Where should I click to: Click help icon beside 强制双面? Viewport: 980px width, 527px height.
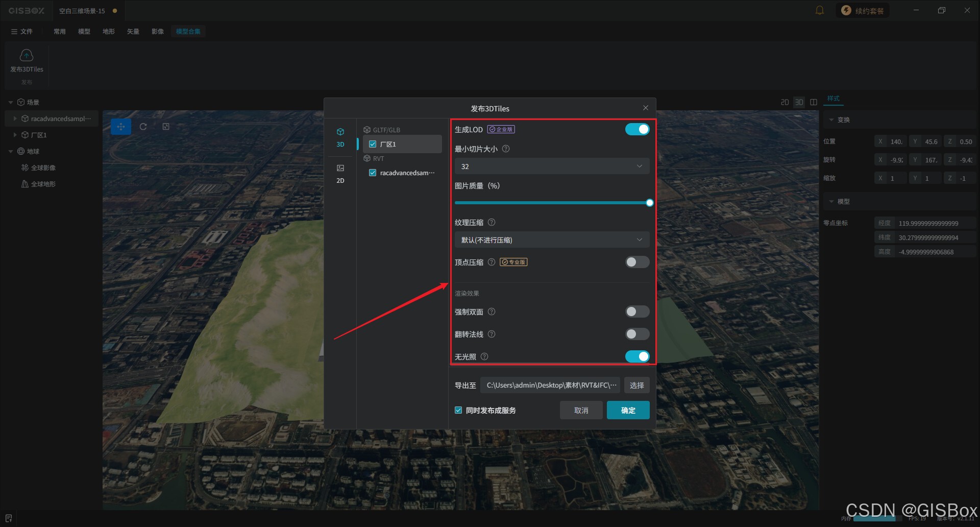pyautogui.click(x=492, y=312)
